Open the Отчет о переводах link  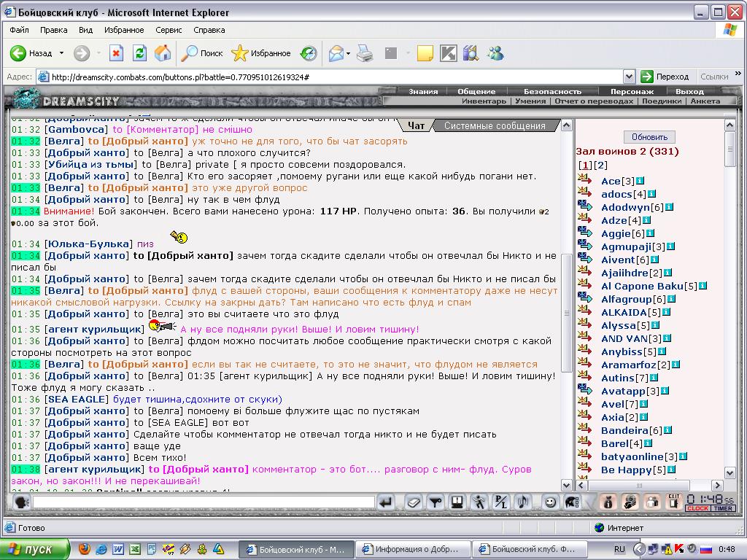click(x=594, y=101)
